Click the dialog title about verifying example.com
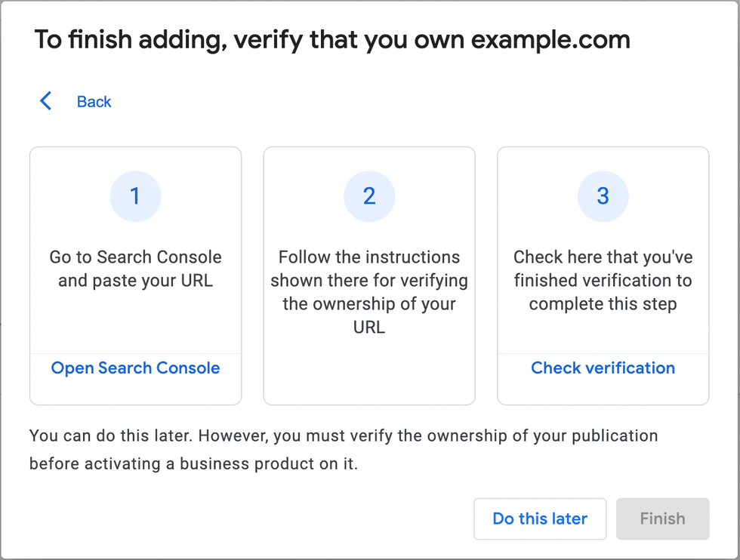Viewport: 740px width, 560px height. point(332,39)
